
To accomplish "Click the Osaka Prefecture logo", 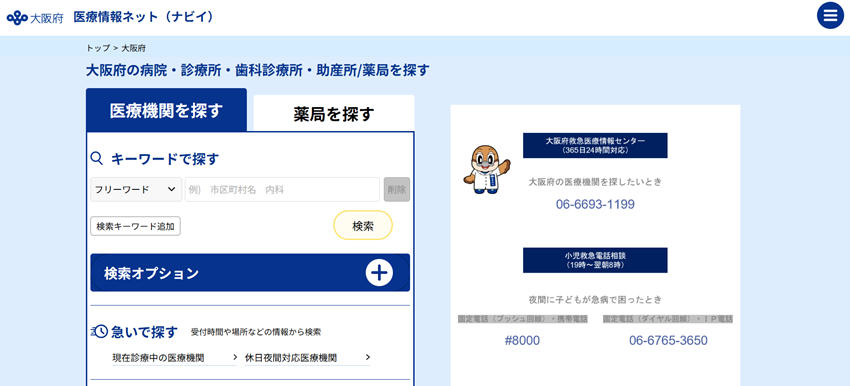I will 35,17.
